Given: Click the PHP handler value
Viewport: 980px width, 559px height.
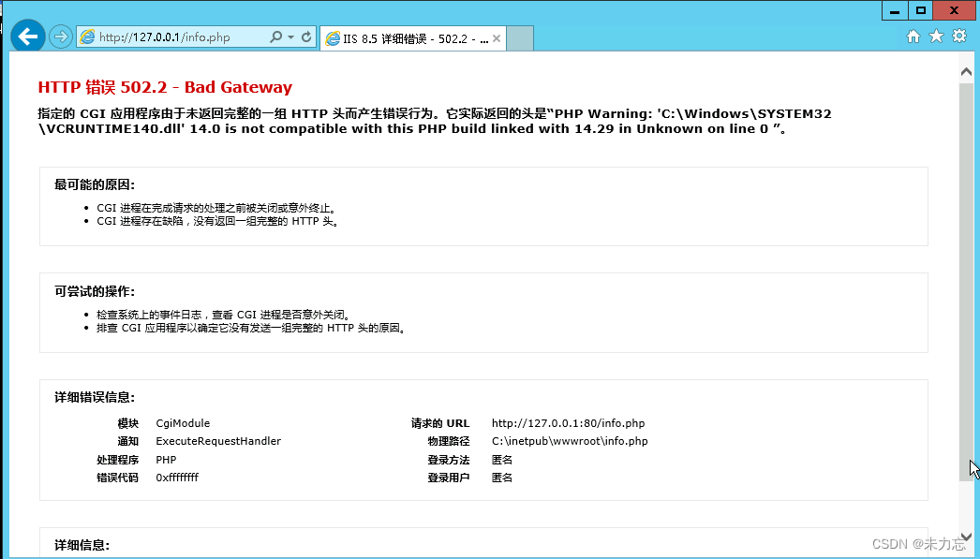Looking at the screenshot, I should (x=166, y=460).
